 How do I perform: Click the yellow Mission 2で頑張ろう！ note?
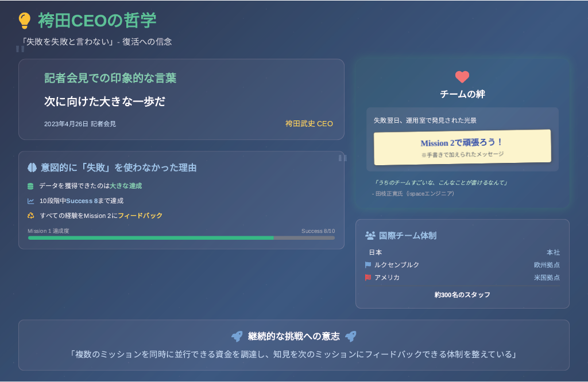tap(462, 147)
